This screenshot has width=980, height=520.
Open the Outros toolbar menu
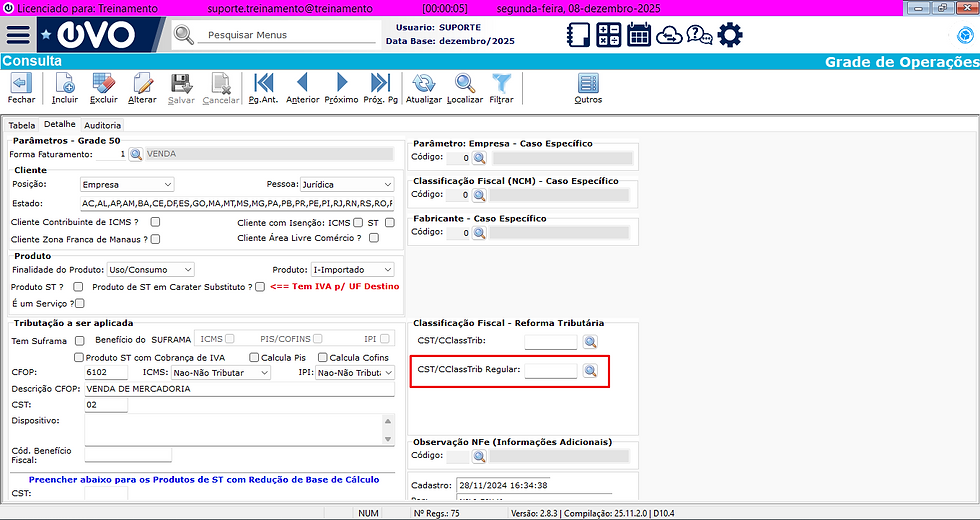click(588, 89)
